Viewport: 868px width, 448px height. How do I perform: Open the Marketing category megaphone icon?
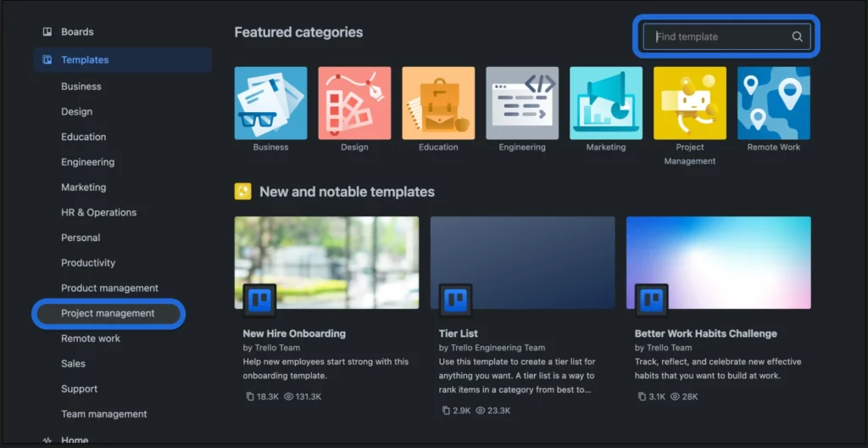[x=606, y=104]
